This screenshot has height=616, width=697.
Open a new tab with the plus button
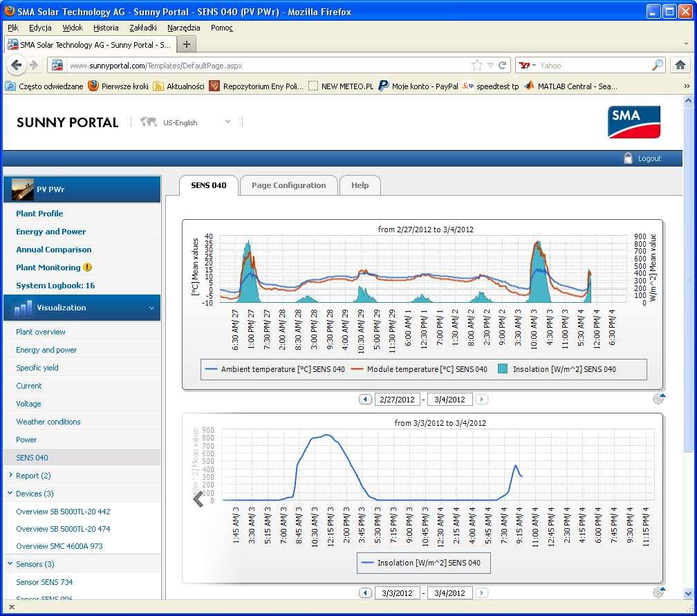(187, 44)
